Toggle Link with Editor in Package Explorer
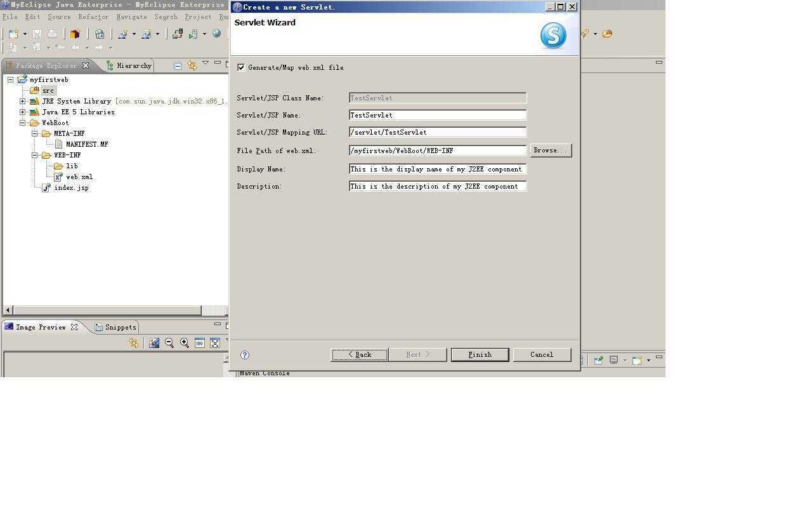812x508 pixels. tap(192, 65)
